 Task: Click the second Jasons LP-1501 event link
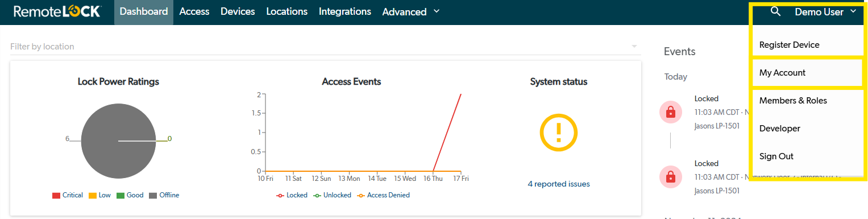click(717, 191)
